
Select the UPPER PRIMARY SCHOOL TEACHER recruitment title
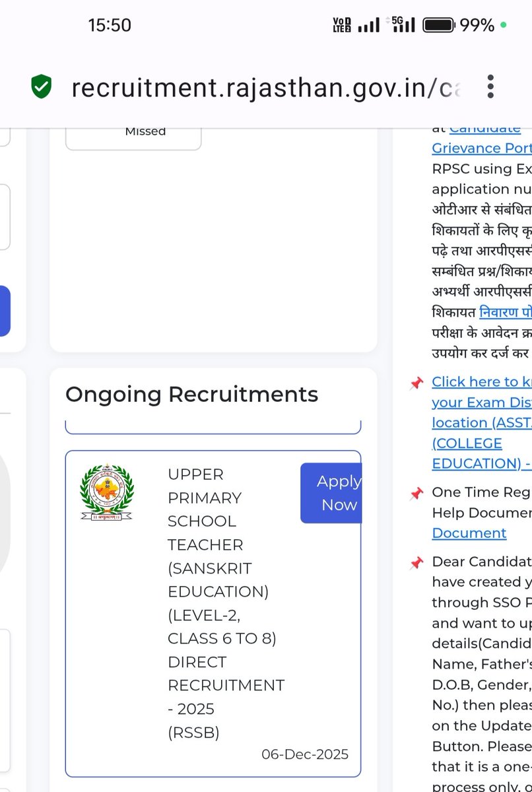click(x=226, y=603)
